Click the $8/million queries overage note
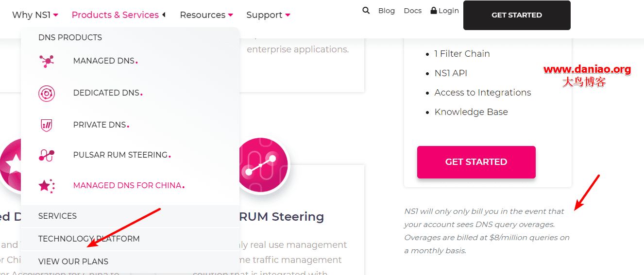The width and height of the screenshot is (644, 275). 487,231
